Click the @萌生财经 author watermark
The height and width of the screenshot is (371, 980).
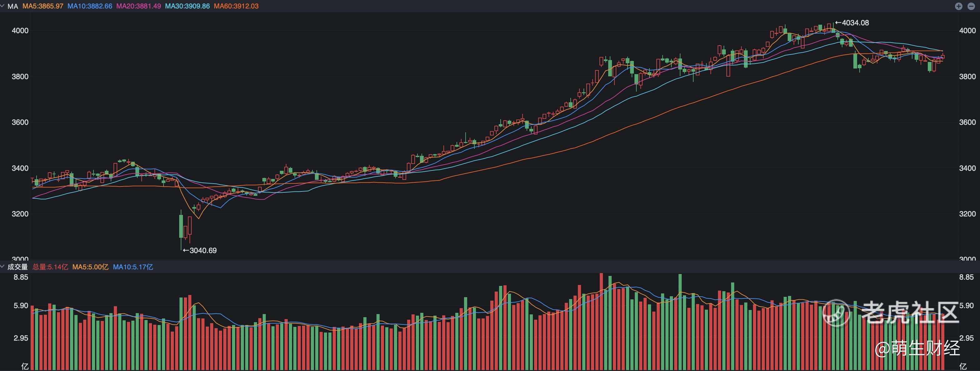[x=917, y=348]
